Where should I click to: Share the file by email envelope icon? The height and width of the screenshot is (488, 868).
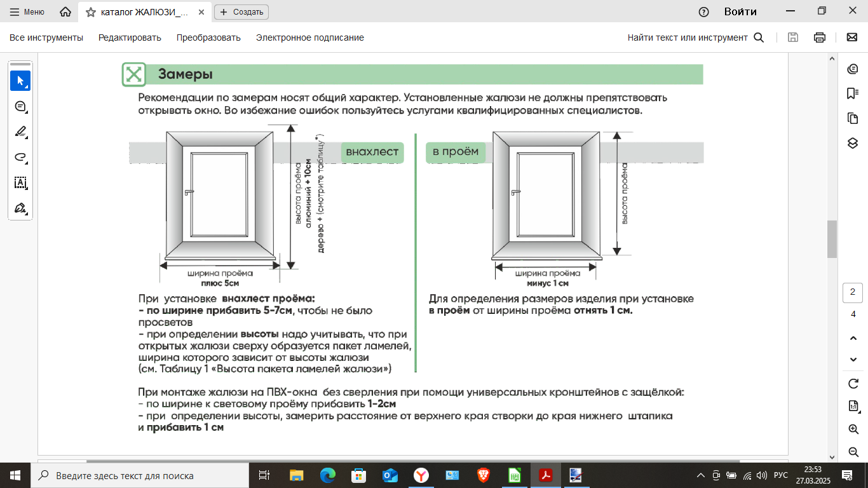(852, 37)
